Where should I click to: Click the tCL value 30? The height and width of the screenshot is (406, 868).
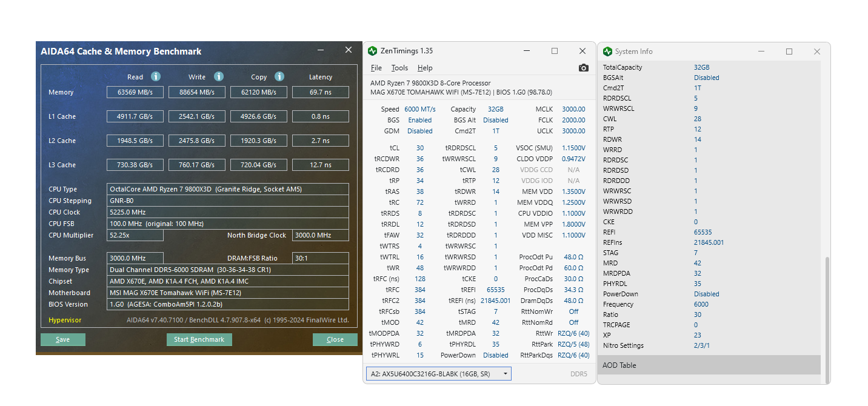tap(420, 148)
